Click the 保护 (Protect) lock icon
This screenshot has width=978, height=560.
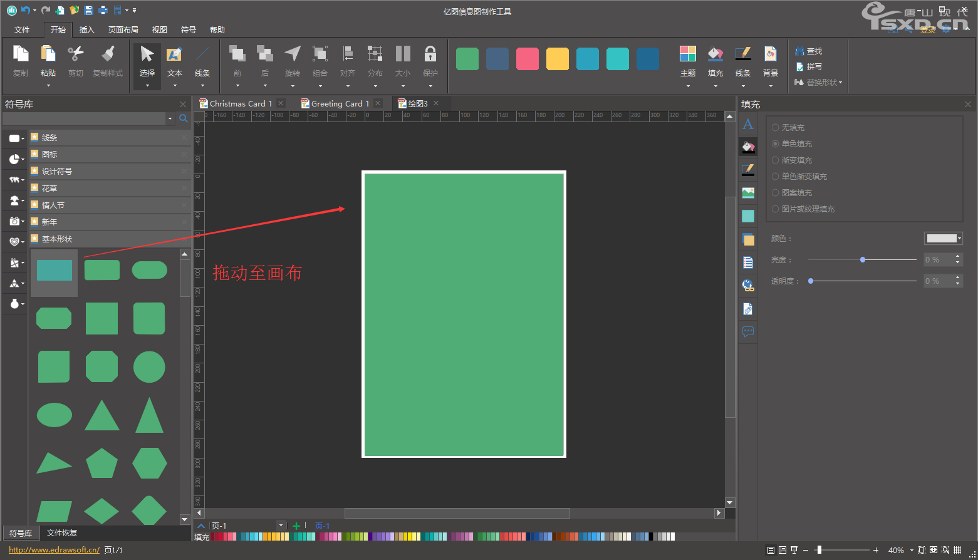point(430,54)
